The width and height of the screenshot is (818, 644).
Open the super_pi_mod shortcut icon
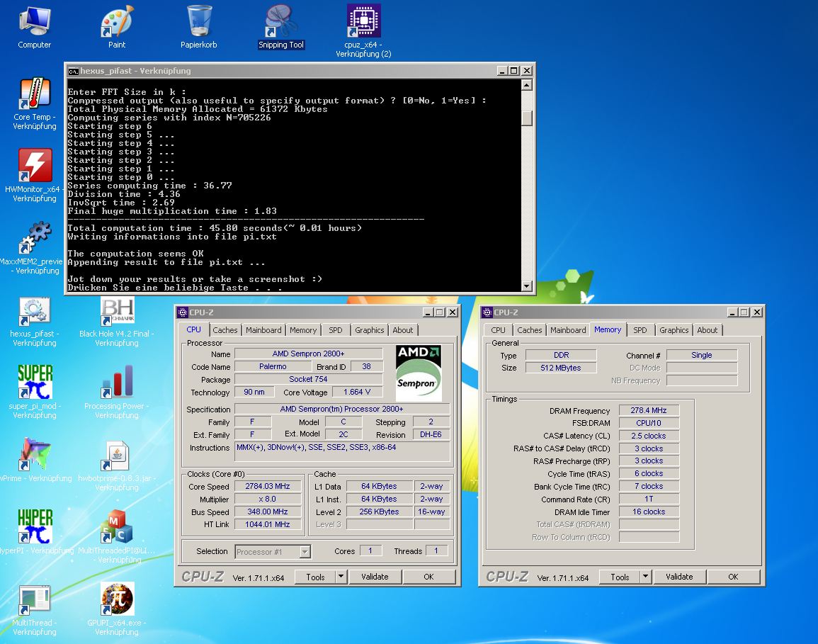35,382
